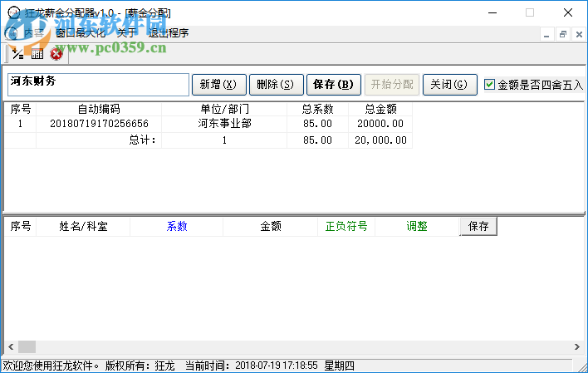This screenshot has height=373, width=588.
Task: Click the 总金额 column header
Action: [380, 109]
